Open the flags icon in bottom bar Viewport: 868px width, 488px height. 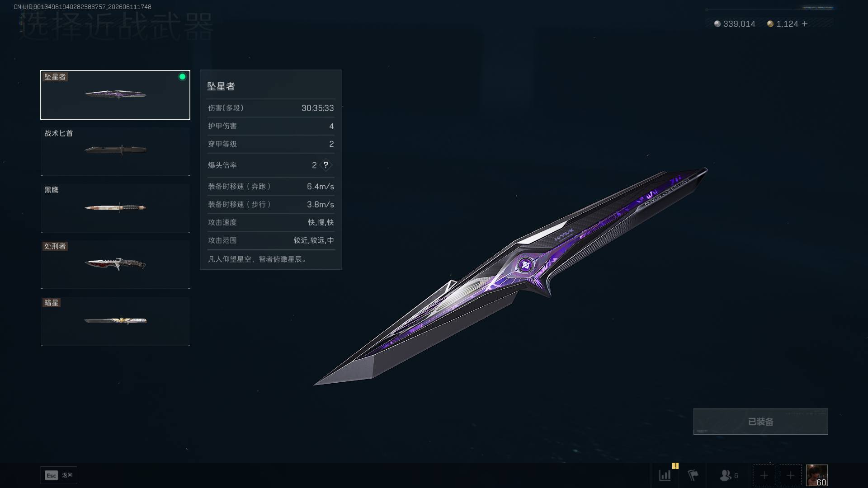(x=693, y=475)
